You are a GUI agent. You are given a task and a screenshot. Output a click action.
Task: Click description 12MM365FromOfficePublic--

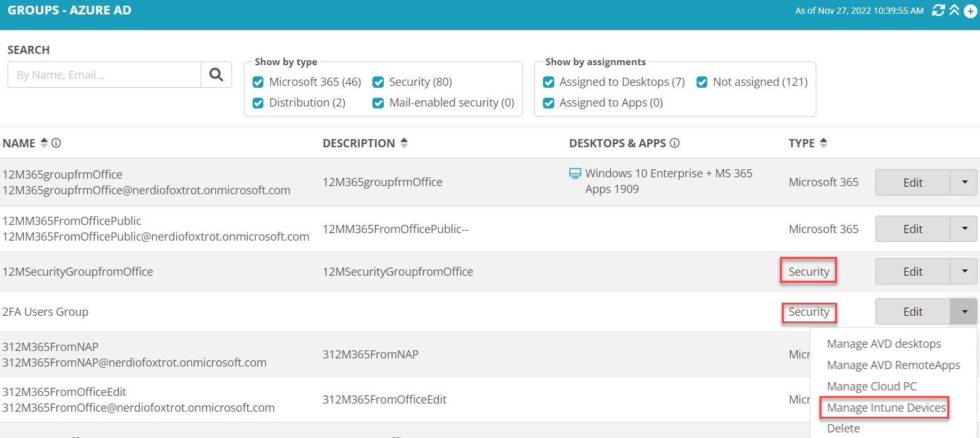click(x=396, y=229)
